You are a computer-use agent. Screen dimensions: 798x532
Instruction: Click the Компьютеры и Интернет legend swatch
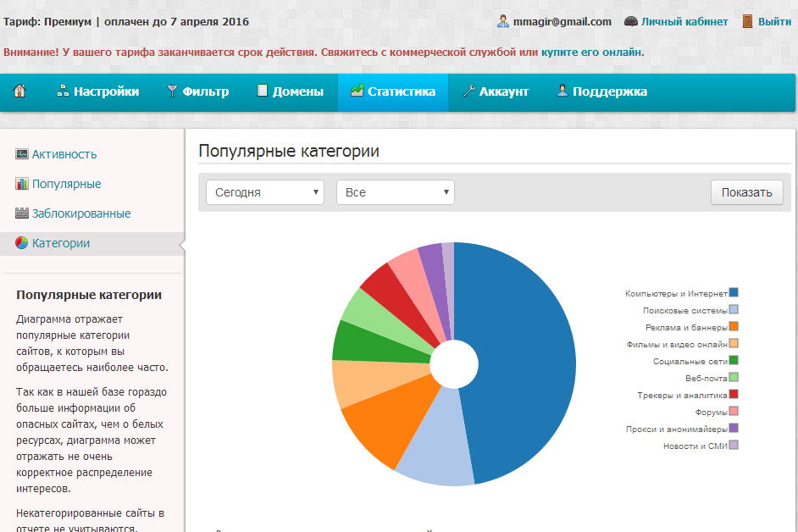tap(734, 292)
